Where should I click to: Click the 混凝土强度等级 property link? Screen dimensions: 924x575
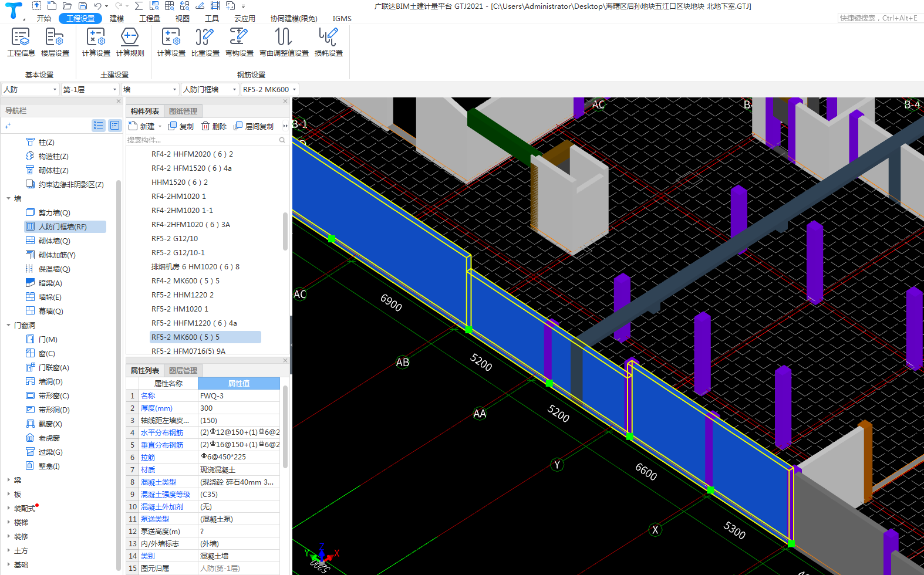(166, 494)
